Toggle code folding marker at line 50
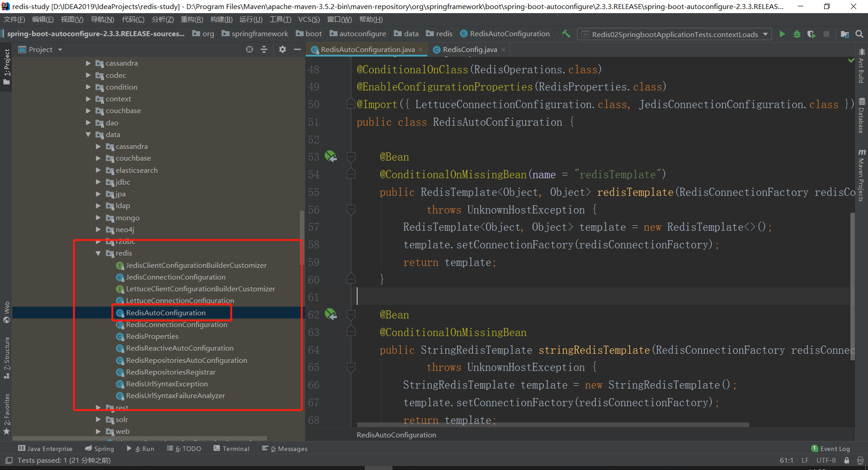Viewport: 868px width, 470px height. point(350,104)
